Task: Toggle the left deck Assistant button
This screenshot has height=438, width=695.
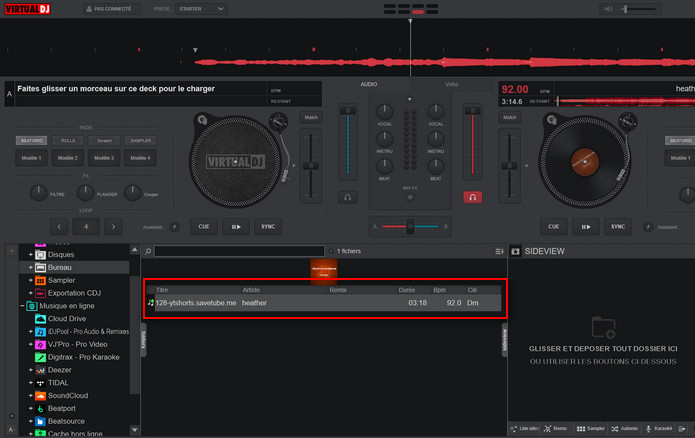Action: pyautogui.click(x=175, y=227)
